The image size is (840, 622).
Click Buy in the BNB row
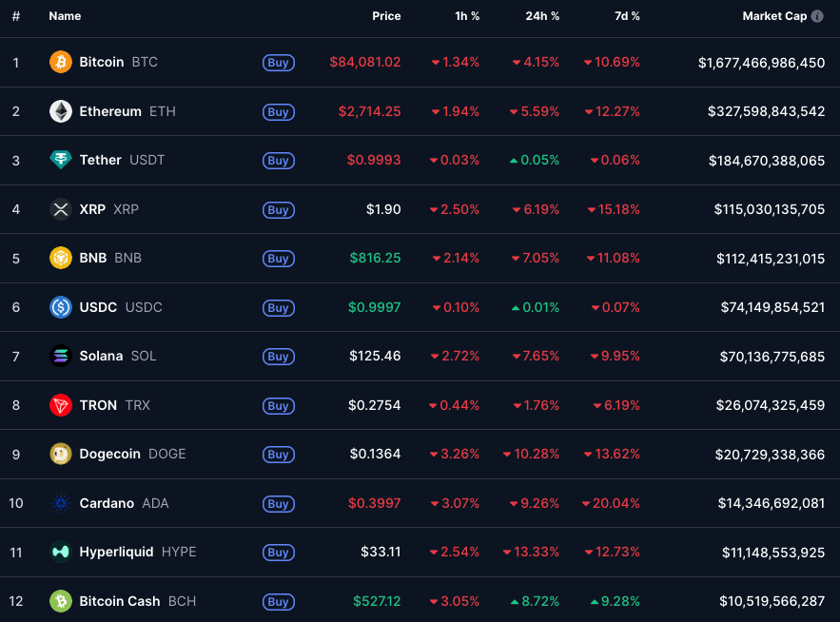tap(278, 259)
